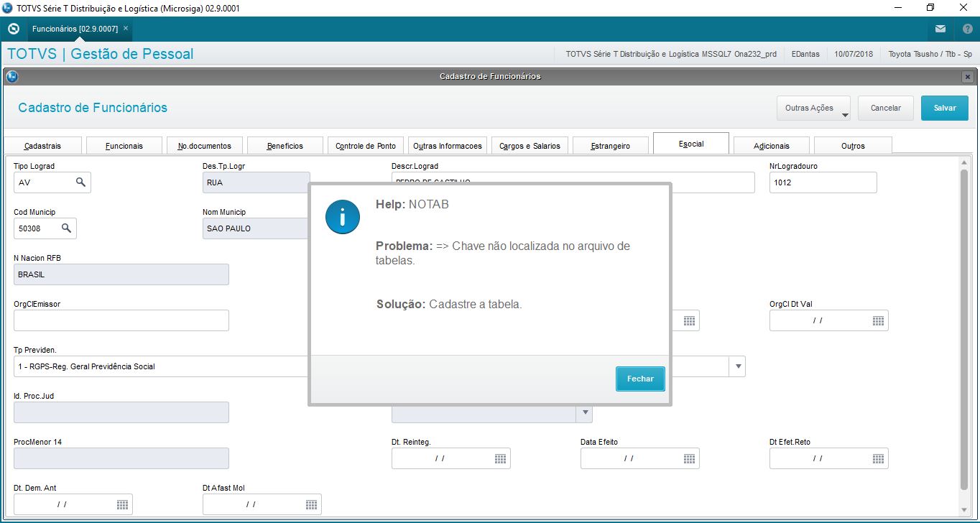The image size is (980, 523).
Task: Click the Cancelar button
Action: point(886,108)
